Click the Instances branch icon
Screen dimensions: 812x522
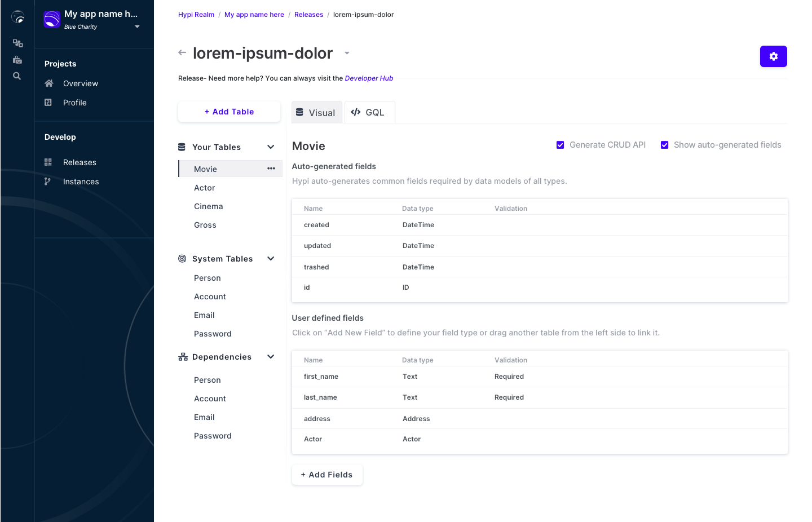(x=47, y=182)
